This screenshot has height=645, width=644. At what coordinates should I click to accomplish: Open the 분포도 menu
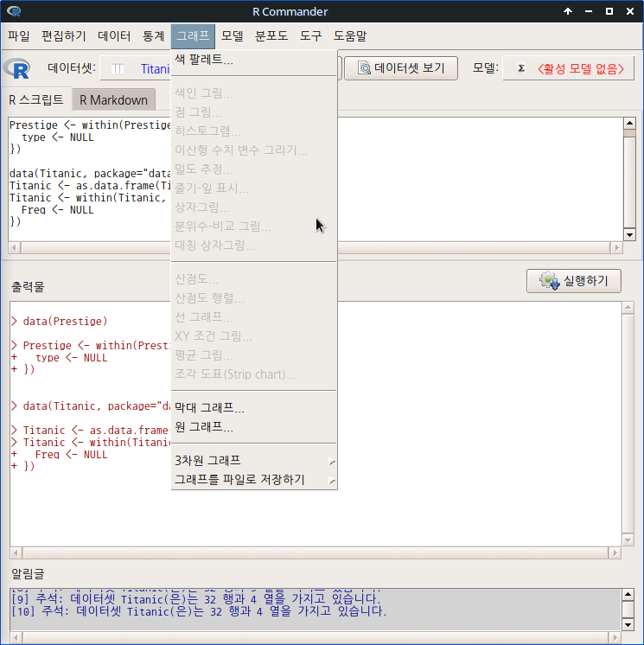pyautogui.click(x=271, y=36)
